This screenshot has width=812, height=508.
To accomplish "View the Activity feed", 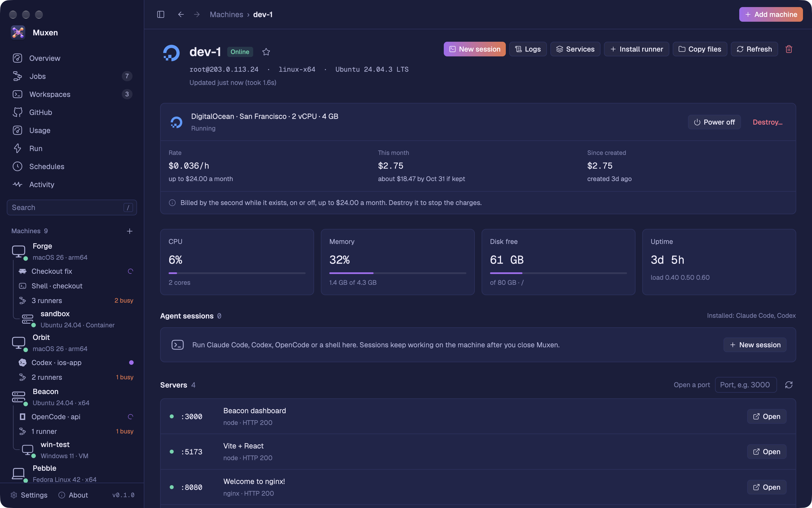I will tap(72, 184).
